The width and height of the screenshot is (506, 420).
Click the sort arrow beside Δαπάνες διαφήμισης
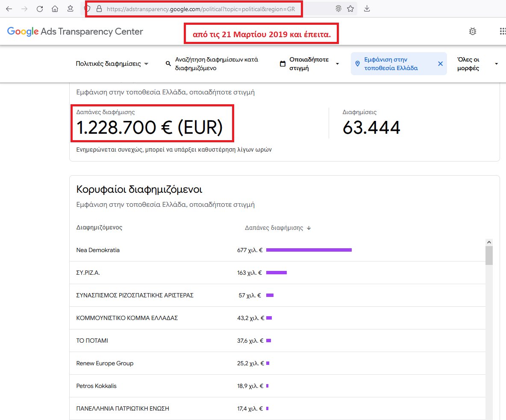pyautogui.click(x=309, y=228)
